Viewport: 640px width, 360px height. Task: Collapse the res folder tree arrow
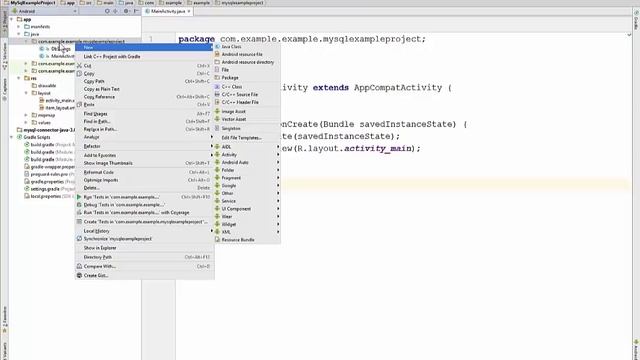pos(19,78)
